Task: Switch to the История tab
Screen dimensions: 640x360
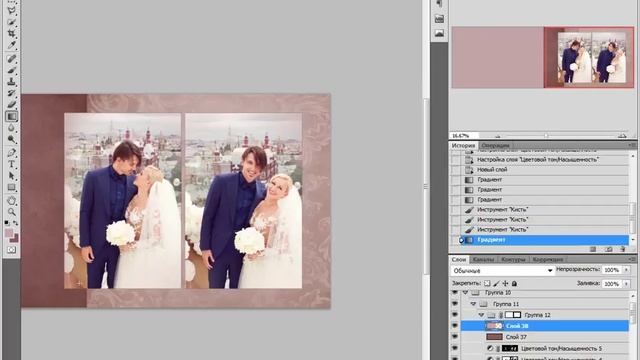Action: click(x=463, y=145)
